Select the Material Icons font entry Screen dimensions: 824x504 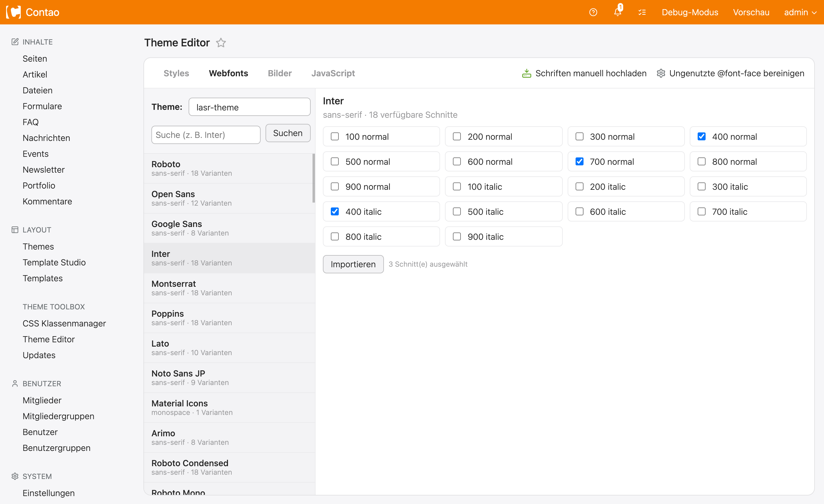pyautogui.click(x=229, y=408)
